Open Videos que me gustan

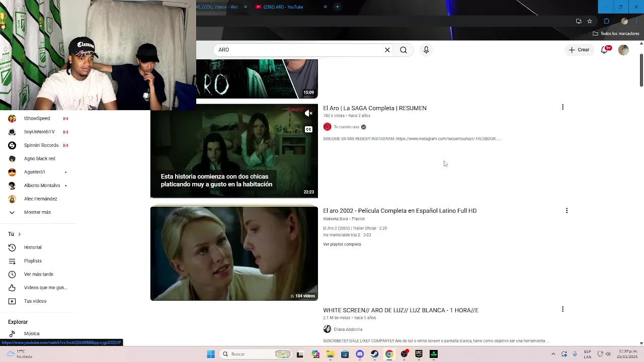click(38, 288)
